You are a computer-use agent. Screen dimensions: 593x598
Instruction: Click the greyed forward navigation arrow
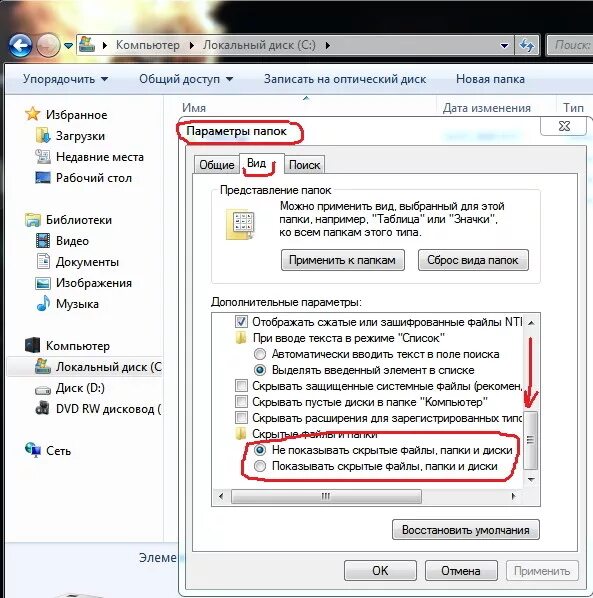pos(48,46)
